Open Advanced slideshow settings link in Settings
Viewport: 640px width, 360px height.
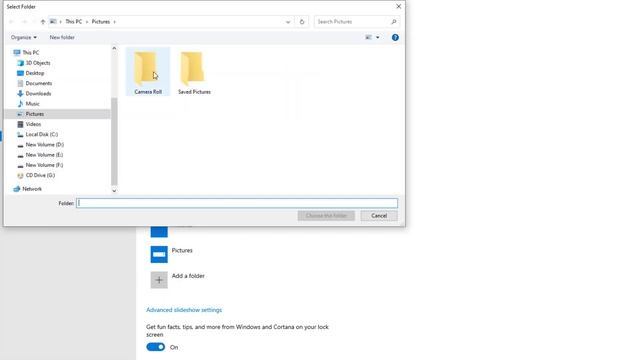click(x=184, y=310)
